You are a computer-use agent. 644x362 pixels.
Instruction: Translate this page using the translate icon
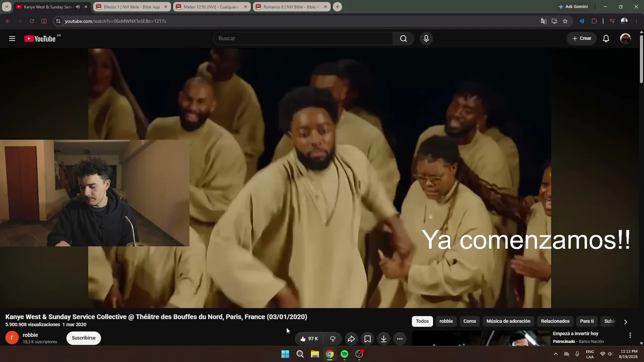[543, 21]
